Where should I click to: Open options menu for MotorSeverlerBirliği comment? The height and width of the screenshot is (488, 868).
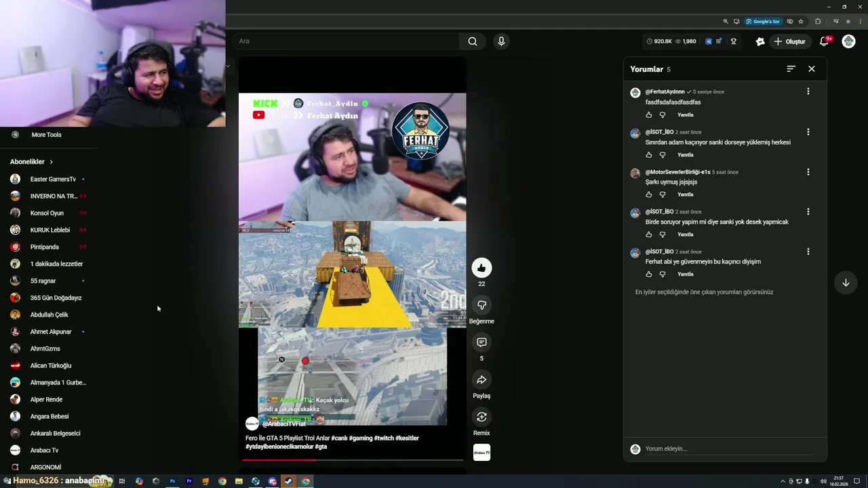click(808, 172)
